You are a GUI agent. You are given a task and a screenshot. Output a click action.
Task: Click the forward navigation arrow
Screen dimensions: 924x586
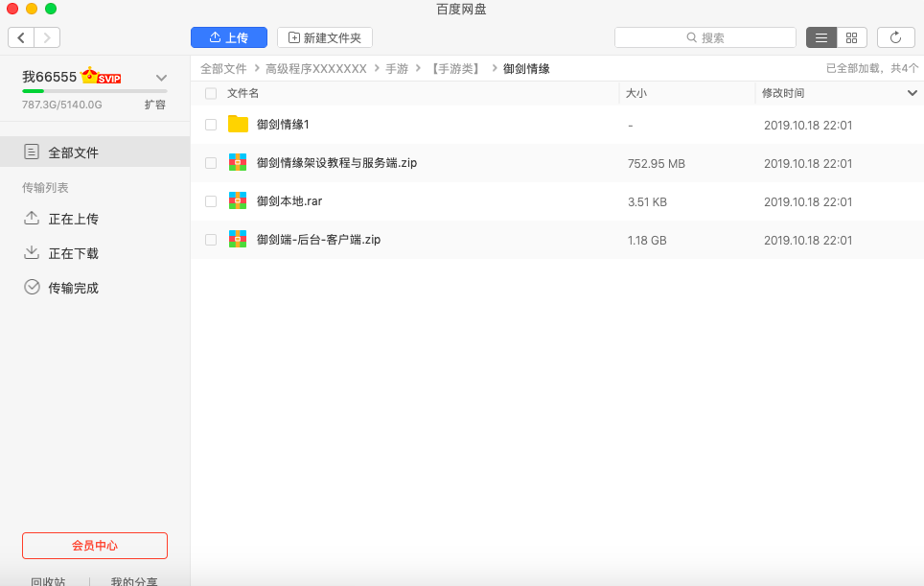point(47,37)
